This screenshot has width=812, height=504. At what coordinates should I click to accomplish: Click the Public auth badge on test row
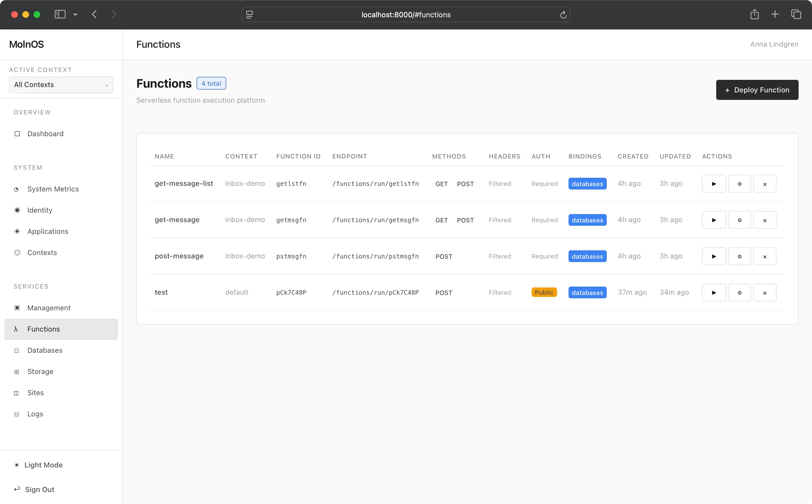[544, 292]
